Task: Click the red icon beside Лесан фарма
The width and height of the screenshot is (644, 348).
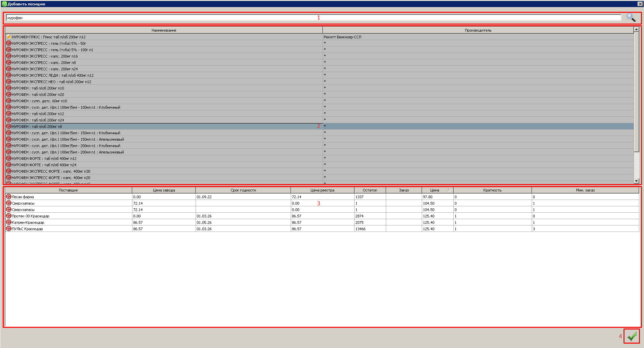Action: pos(9,197)
